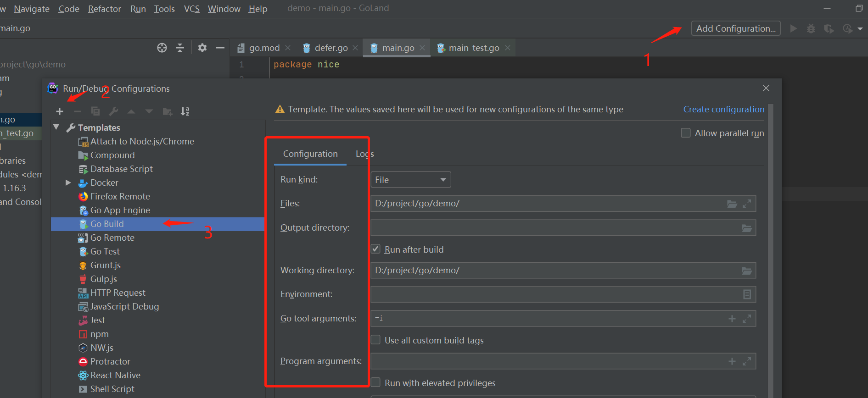This screenshot has width=868, height=398.
Task: Open Project panel settings gear
Action: pyautogui.click(x=202, y=48)
